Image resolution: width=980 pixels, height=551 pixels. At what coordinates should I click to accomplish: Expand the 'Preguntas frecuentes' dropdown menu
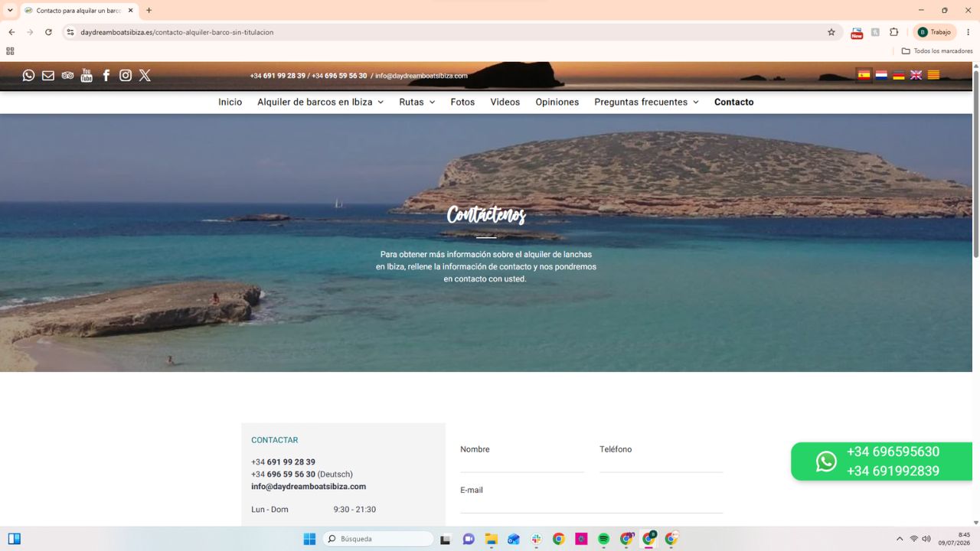pos(646,102)
